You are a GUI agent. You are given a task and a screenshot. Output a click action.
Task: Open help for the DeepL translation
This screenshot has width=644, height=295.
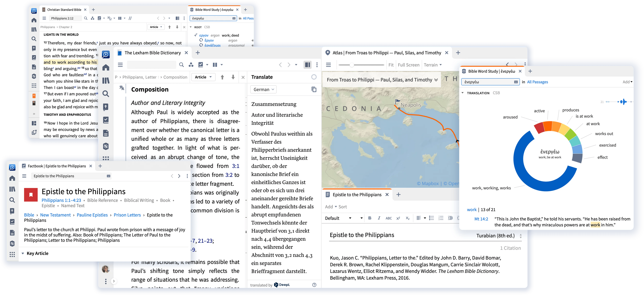coord(314,285)
